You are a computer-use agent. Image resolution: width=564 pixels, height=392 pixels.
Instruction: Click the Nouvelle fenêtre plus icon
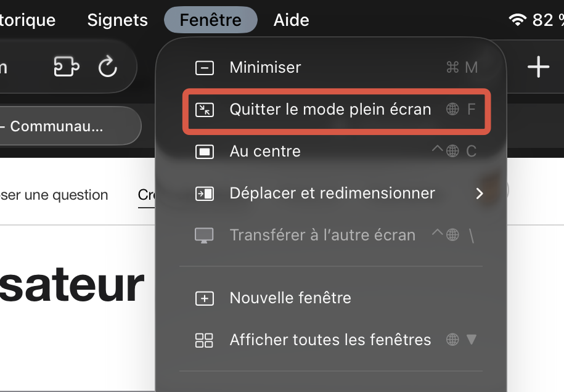pyautogui.click(x=204, y=298)
